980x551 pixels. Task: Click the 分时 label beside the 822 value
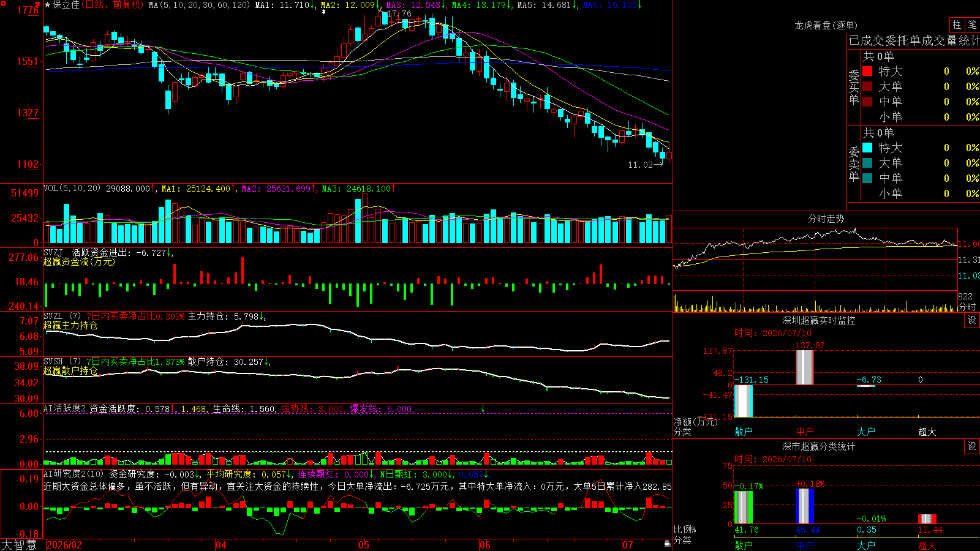click(x=967, y=307)
